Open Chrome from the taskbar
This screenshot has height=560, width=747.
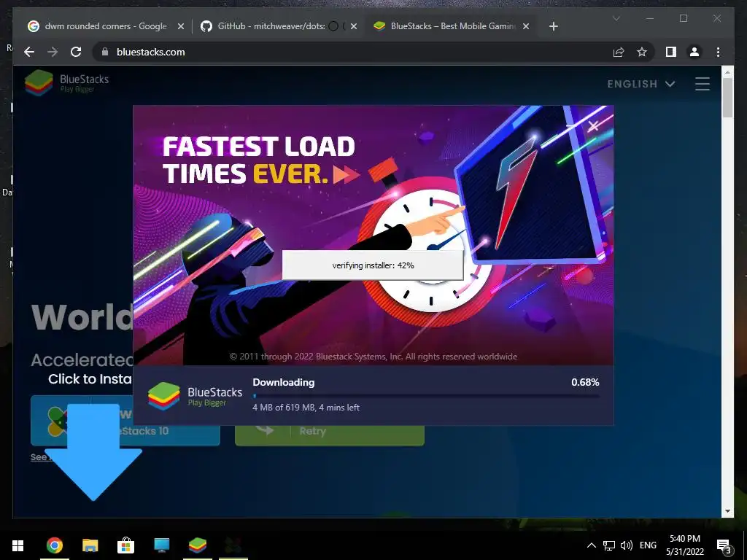point(54,545)
